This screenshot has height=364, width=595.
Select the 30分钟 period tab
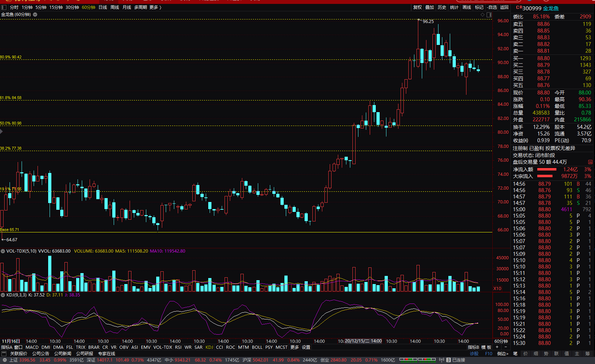(x=72, y=7)
